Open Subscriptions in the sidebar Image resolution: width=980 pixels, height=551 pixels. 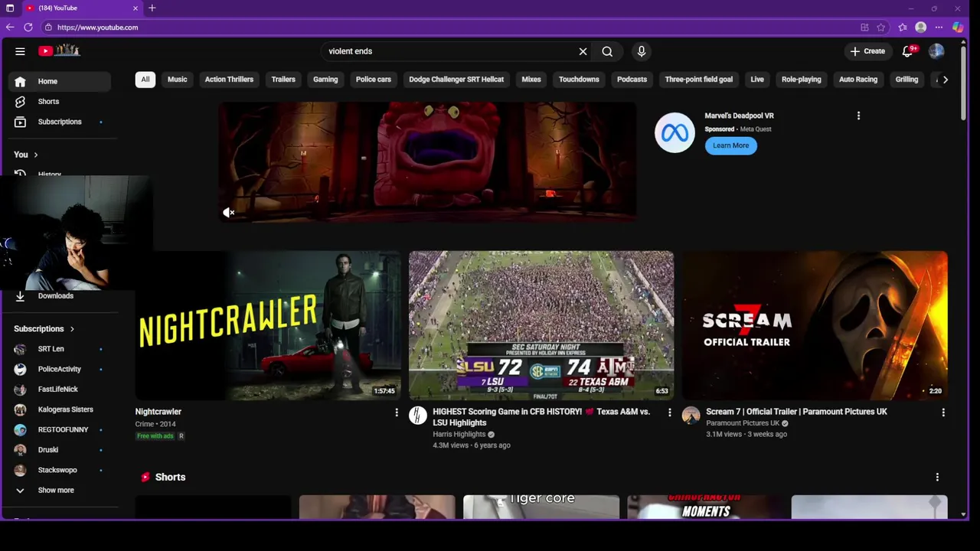click(60, 122)
